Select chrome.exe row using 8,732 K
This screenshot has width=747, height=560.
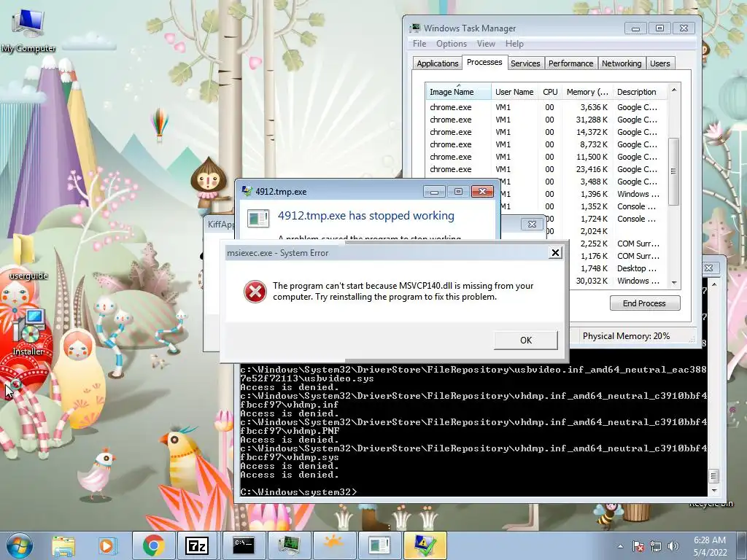pyautogui.click(x=546, y=144)
